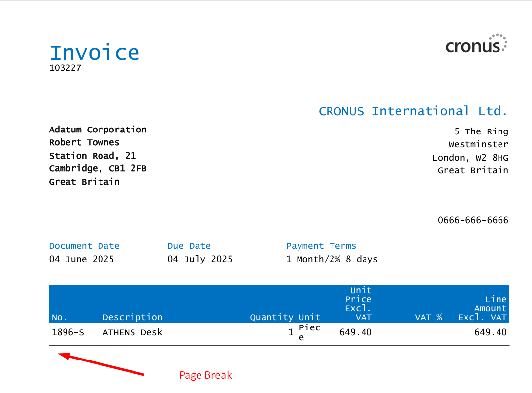Select the CRONUS International Ltd. header
This screenshot has height=393, width=532.
(x=413, y=111)
